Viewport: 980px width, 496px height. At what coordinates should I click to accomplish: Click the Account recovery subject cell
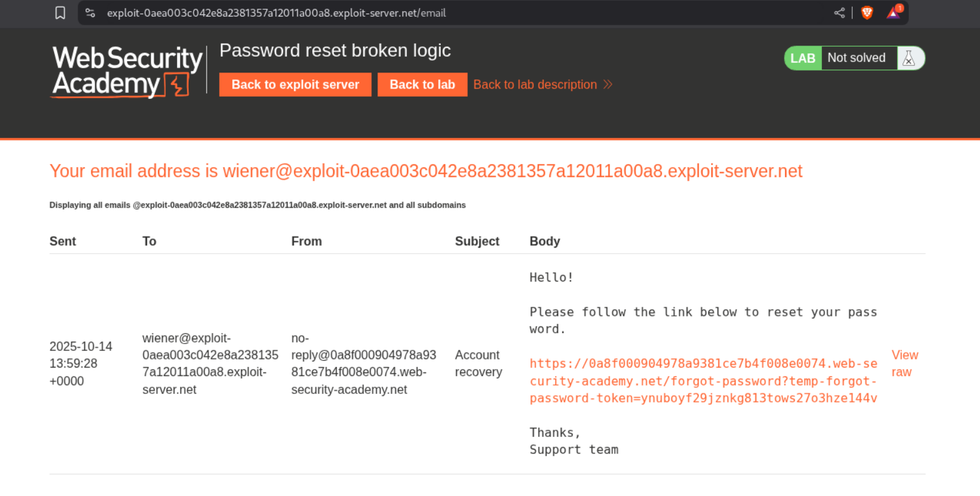click(478, 363)
